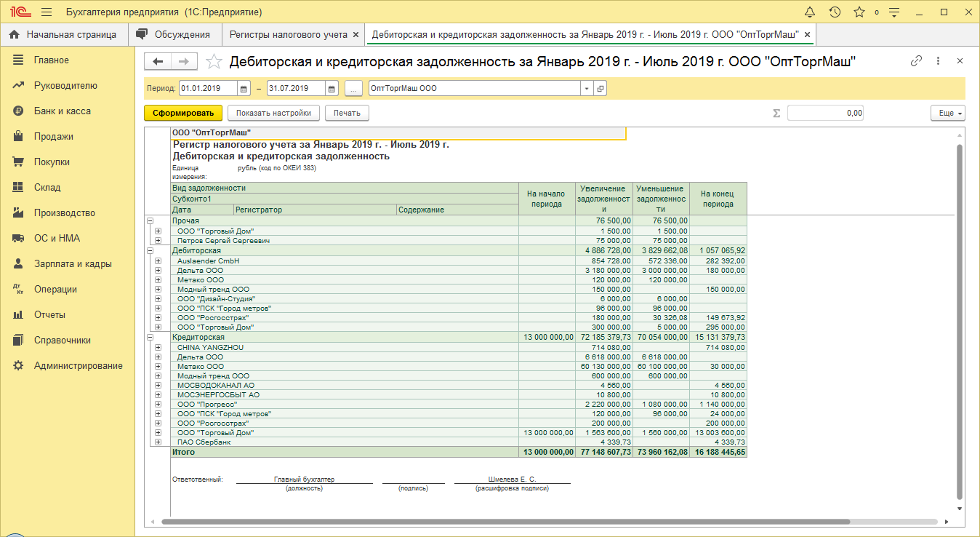The image size is (980, 537).
Task: Click the horizontal scrollbar of the report
Action: [505, 522]
